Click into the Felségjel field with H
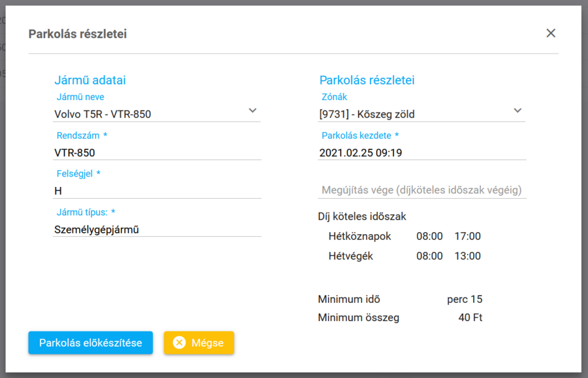The width and height of the screenshot is (588, 378). (x=157, y=191)
